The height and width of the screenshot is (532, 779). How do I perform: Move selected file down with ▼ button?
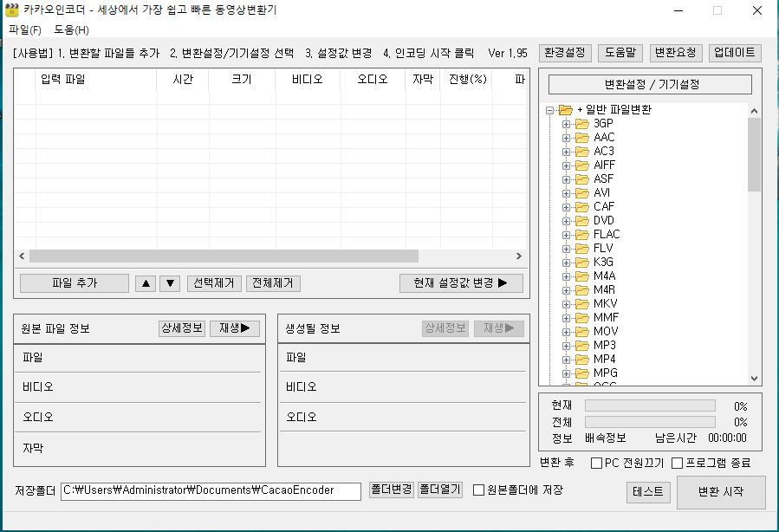coord(170,283)
